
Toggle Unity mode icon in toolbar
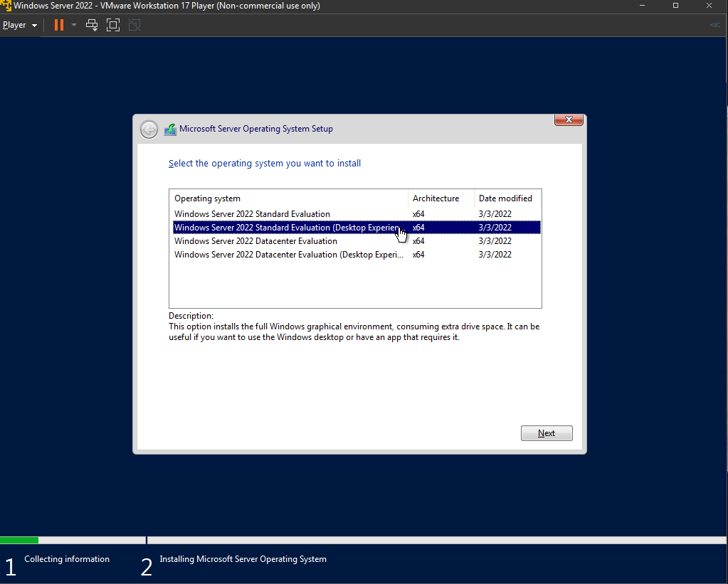[134, 25]
